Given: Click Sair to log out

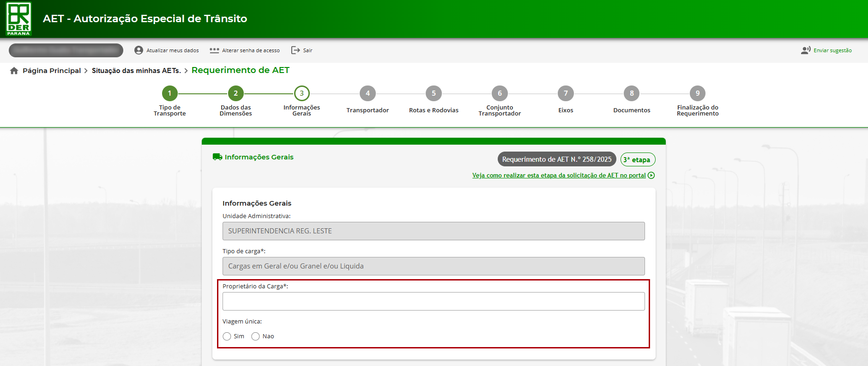Looking at the screenshot, I should coord(307,50).
